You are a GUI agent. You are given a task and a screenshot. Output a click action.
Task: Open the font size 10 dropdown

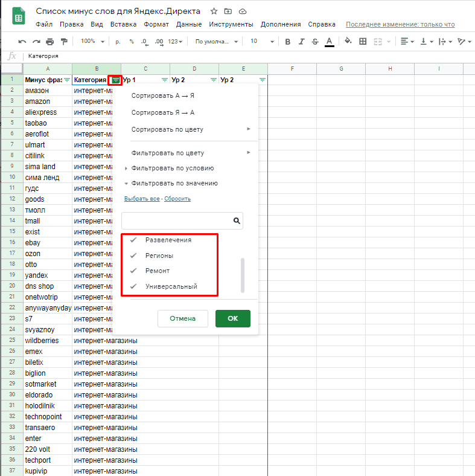pyautogui.click(x=262, y=41)
